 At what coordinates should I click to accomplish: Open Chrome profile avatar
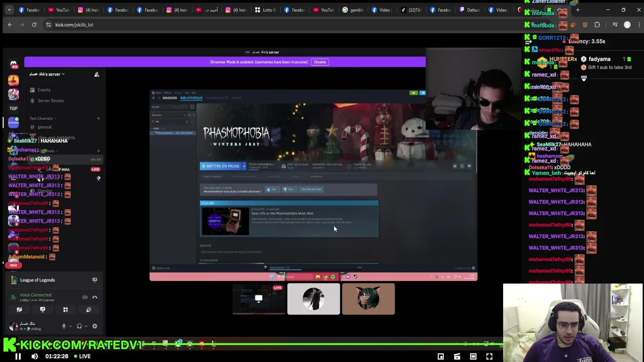[627, 25]
